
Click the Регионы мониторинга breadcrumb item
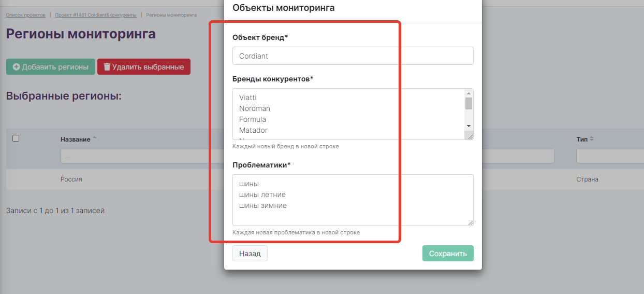(x=171, y=15)
